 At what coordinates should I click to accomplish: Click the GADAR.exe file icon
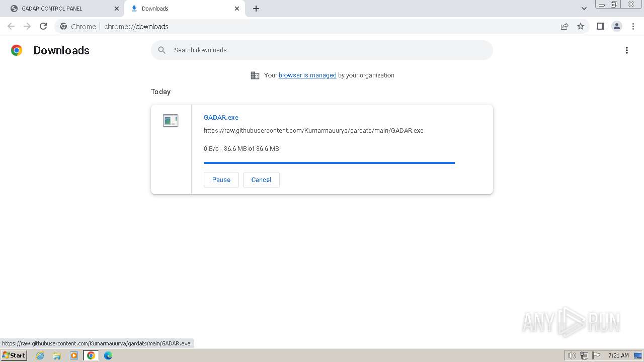171,121
